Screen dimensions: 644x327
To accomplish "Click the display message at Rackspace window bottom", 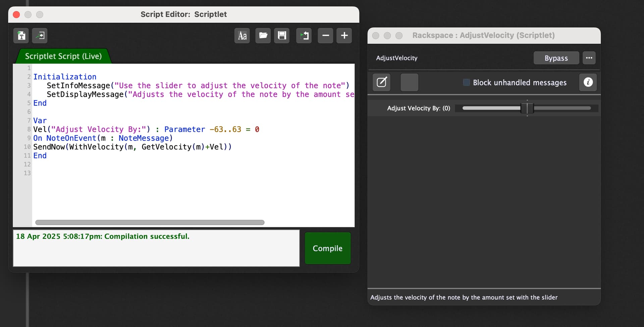I will [464, 297].
